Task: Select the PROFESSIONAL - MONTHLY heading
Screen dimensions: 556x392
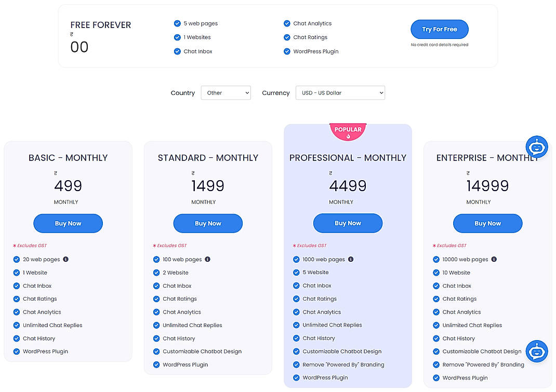Action: [x=348, y=158]
